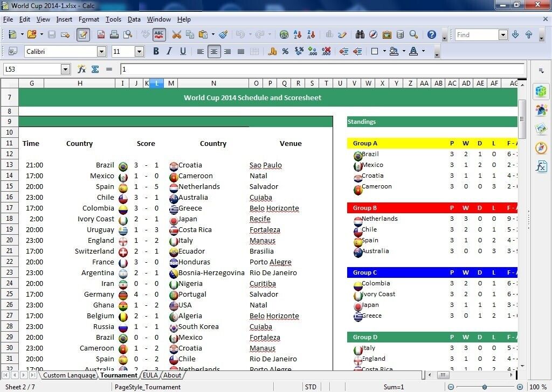Expand the Calibri font name dropdown

pos(101,52)
